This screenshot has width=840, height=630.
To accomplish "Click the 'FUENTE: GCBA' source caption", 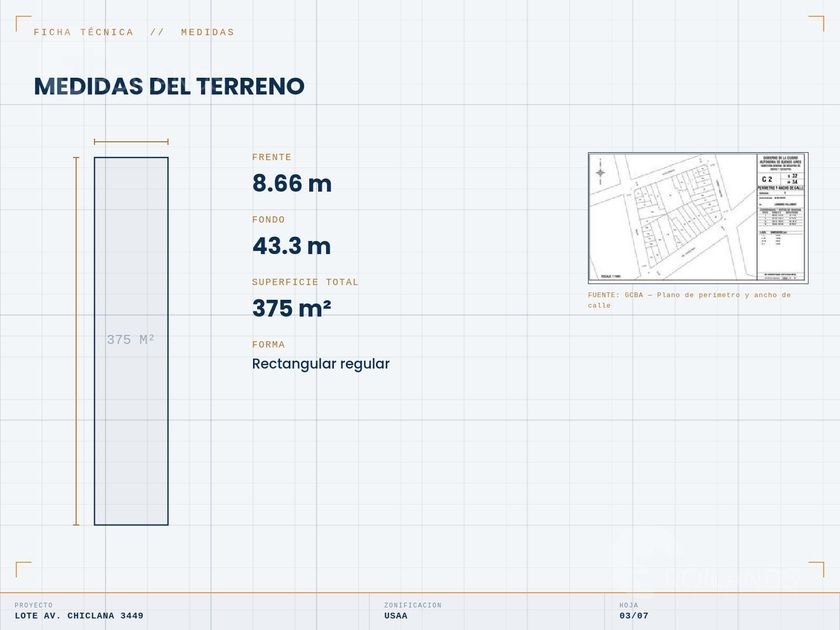I will coord(689,300).
